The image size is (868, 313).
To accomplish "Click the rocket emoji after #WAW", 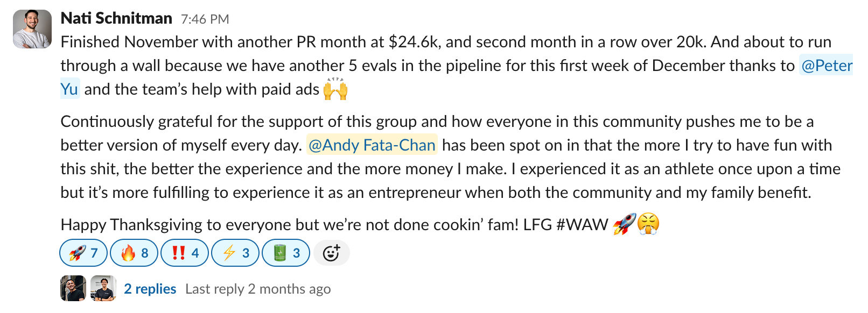I will pos(624,224).
